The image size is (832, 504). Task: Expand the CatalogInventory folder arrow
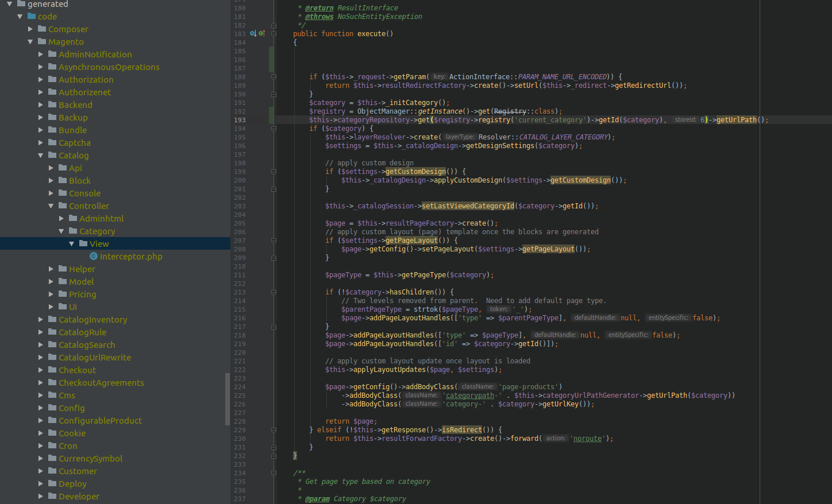[41, 319]
